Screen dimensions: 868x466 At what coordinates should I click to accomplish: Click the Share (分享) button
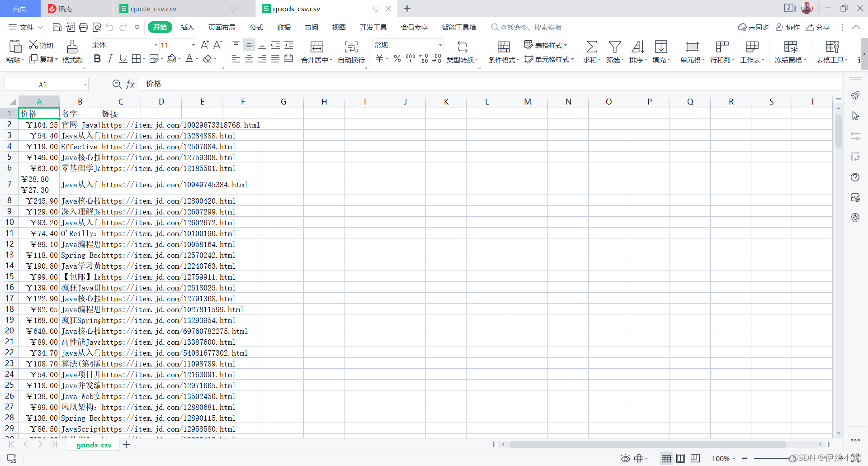(x=818, y=27)
